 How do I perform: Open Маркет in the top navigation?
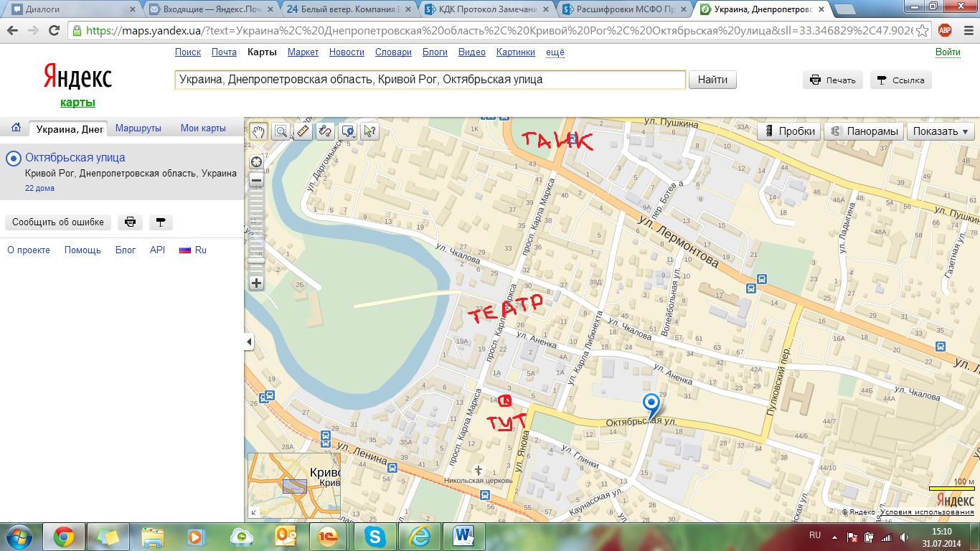tap(303, 52)
